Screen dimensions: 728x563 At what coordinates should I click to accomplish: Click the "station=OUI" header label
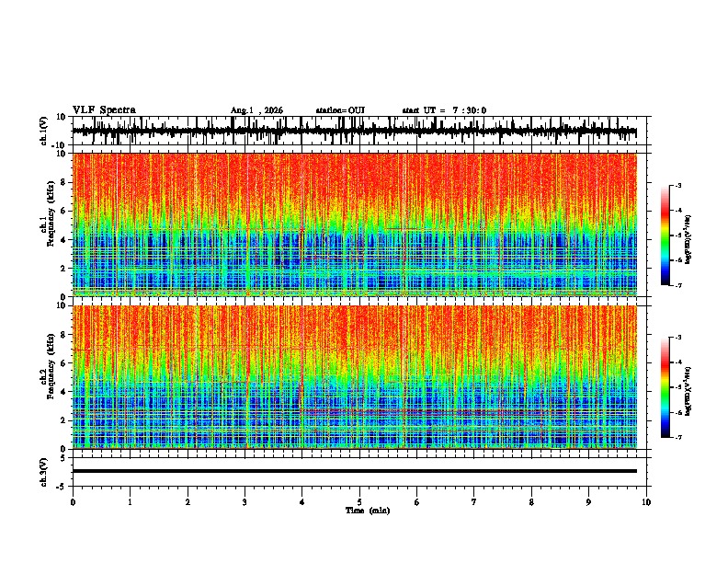(x=340, y=110)
